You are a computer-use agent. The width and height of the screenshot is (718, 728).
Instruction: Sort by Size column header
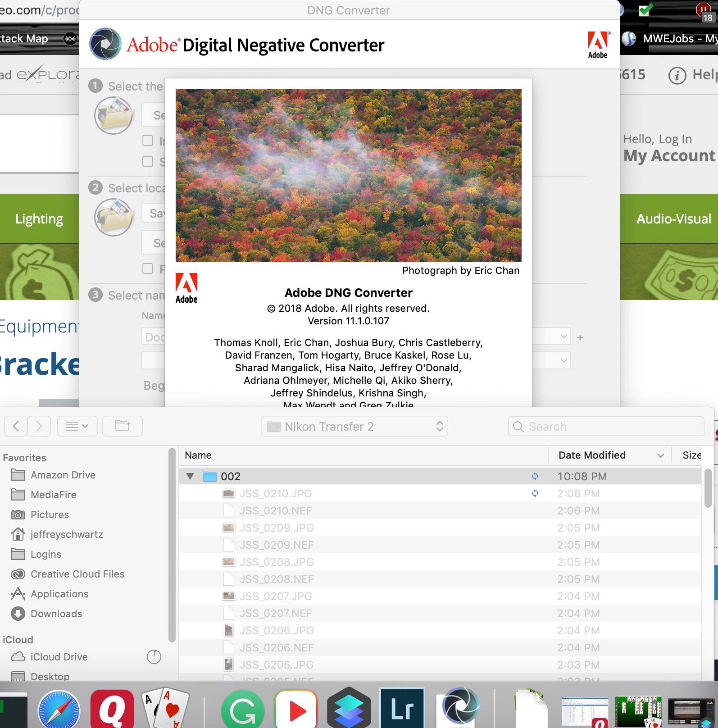[691, 455]
